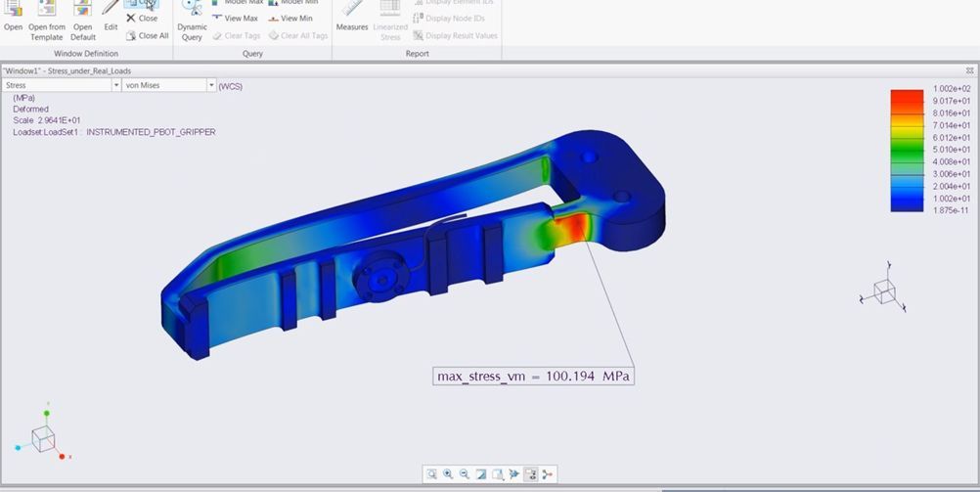The image size is (980, 492).
Task: Click the Scale 2.9641E+01 text
Action: [x=47, y=120]
